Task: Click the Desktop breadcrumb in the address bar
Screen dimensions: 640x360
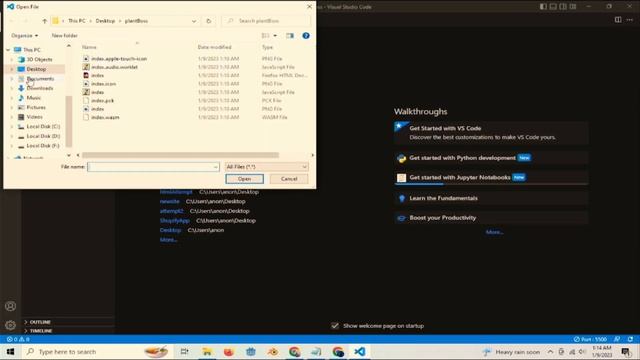Action: (105, 21)
